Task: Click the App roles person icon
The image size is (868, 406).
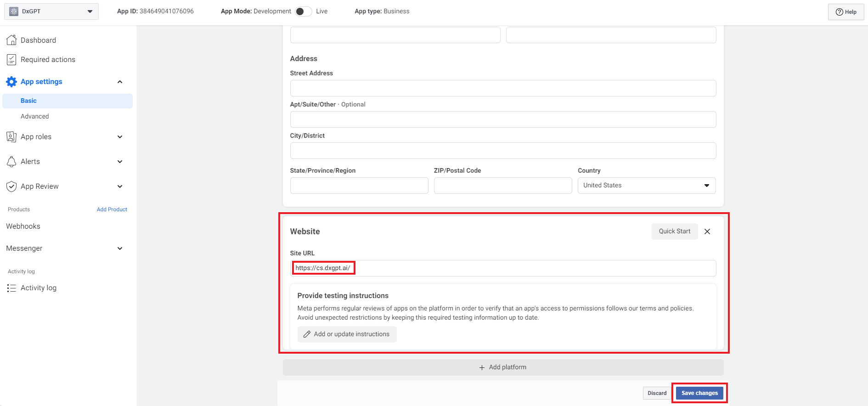Action: click(11, 137)
